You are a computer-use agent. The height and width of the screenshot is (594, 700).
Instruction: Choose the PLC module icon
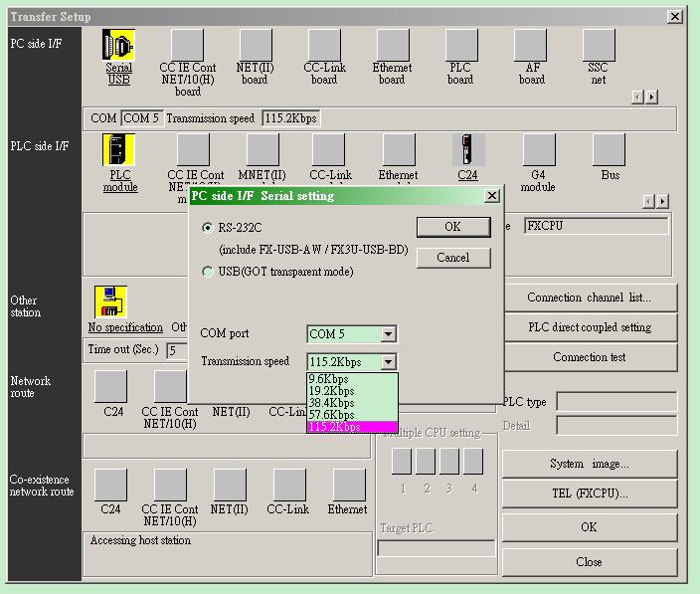pyautogui.click(x=119, y=150)
